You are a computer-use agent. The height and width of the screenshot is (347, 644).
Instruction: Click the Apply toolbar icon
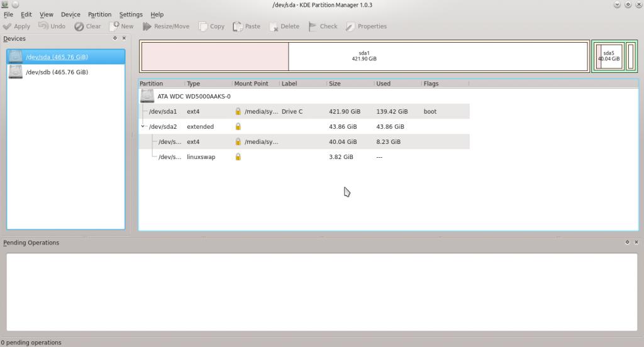8,26
